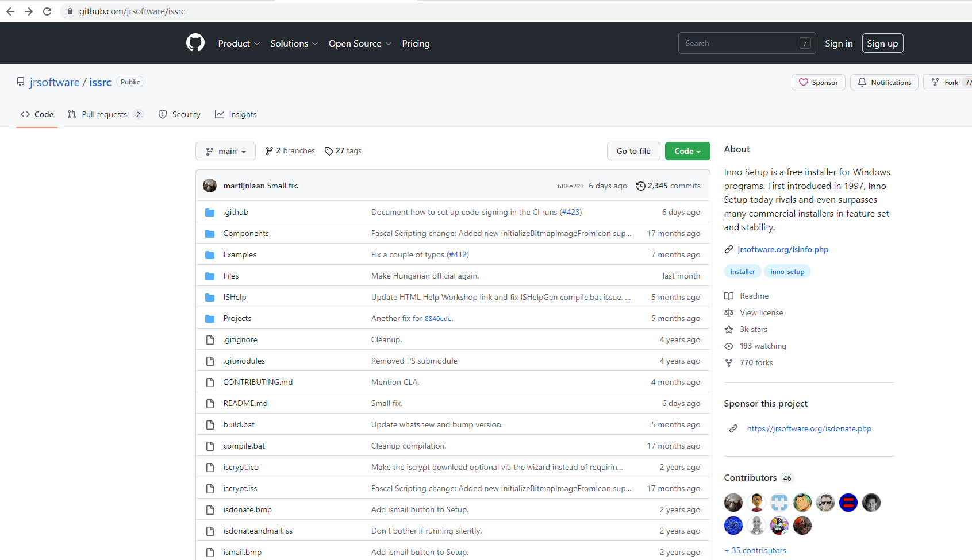
Task: Reload the page with the refresh icon
Action: click(x=47, y=11)
